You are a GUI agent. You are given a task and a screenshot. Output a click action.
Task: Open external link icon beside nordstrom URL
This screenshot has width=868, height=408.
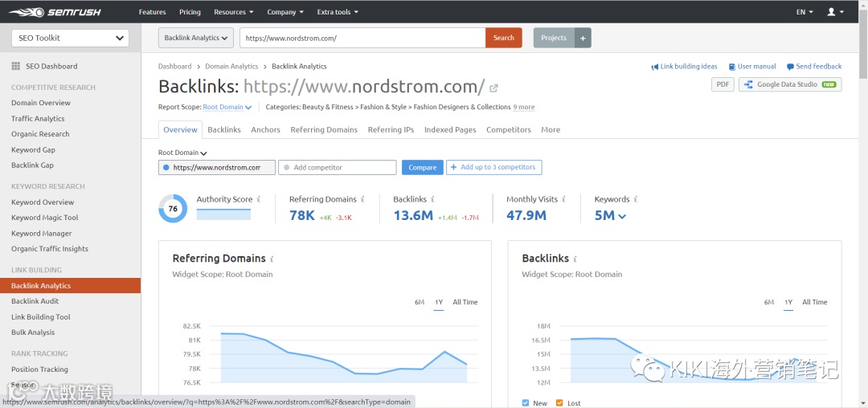click(x=493, y=88)
